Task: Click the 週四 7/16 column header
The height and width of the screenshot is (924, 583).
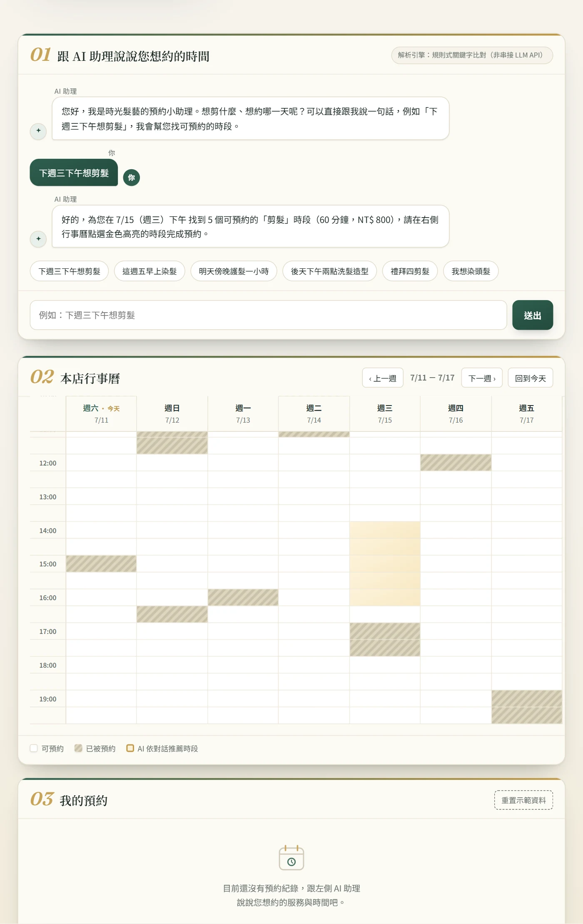Action: (x=456, y=414)
